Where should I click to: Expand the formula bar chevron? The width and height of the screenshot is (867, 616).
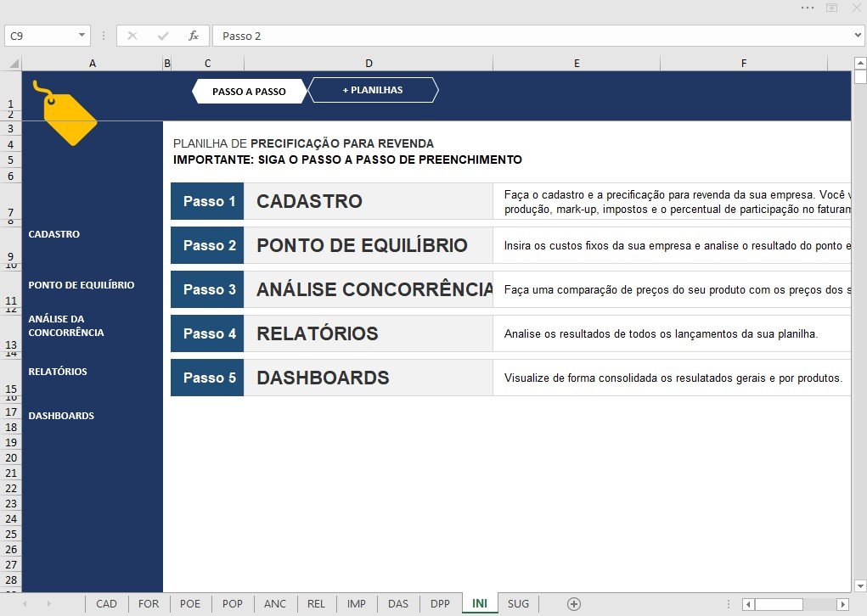coord(858,36)
